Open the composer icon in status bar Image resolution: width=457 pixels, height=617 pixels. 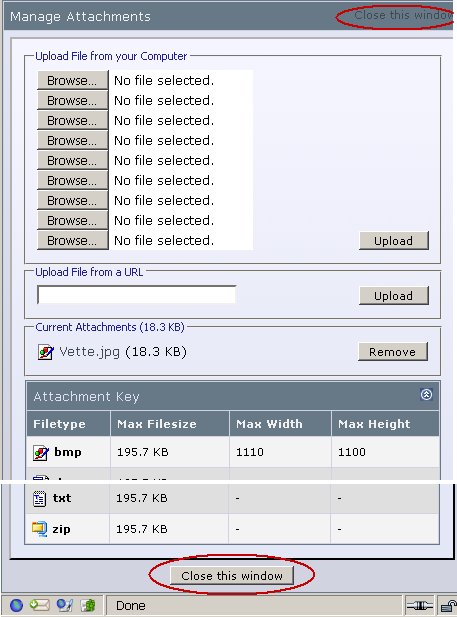[x=65, y=605]
